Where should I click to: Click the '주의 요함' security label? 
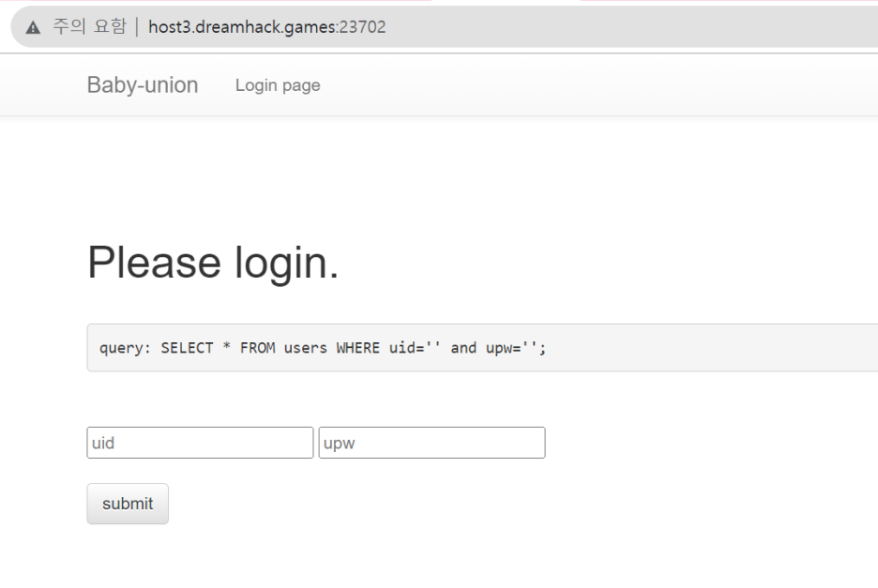coord(90,26)
